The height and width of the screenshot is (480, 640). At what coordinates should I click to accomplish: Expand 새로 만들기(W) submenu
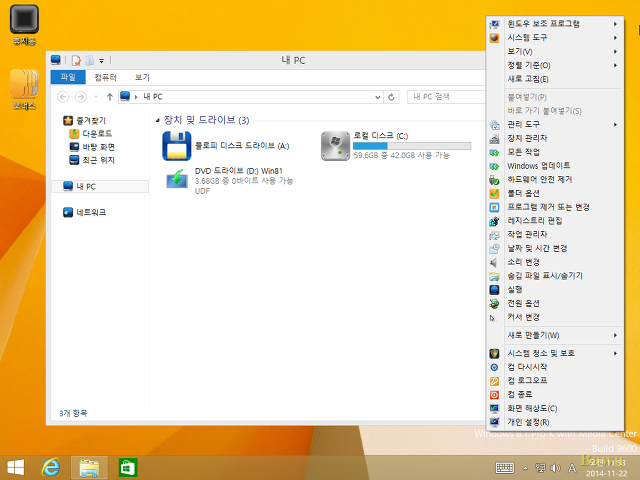[x=555, y=335]
